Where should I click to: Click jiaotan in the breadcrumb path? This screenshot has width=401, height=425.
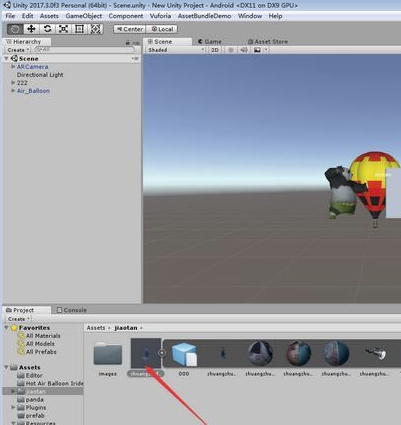point(126,328)
